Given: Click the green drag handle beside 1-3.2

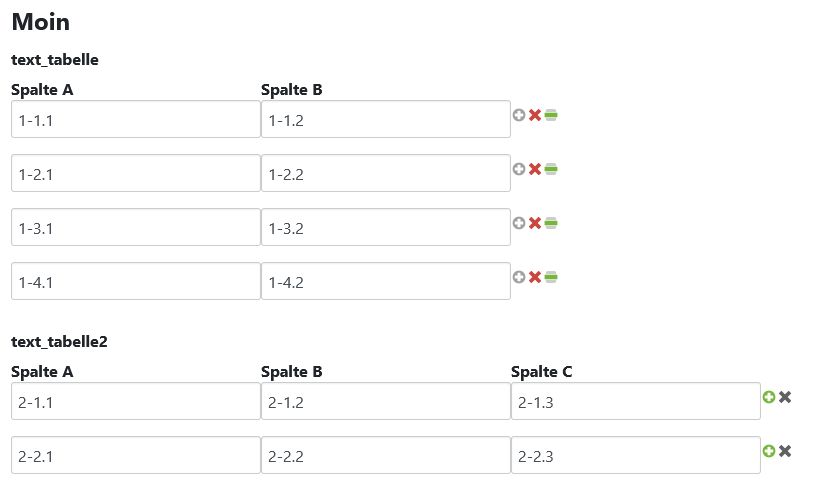Looking at the screenshot, I should (551, 223).
